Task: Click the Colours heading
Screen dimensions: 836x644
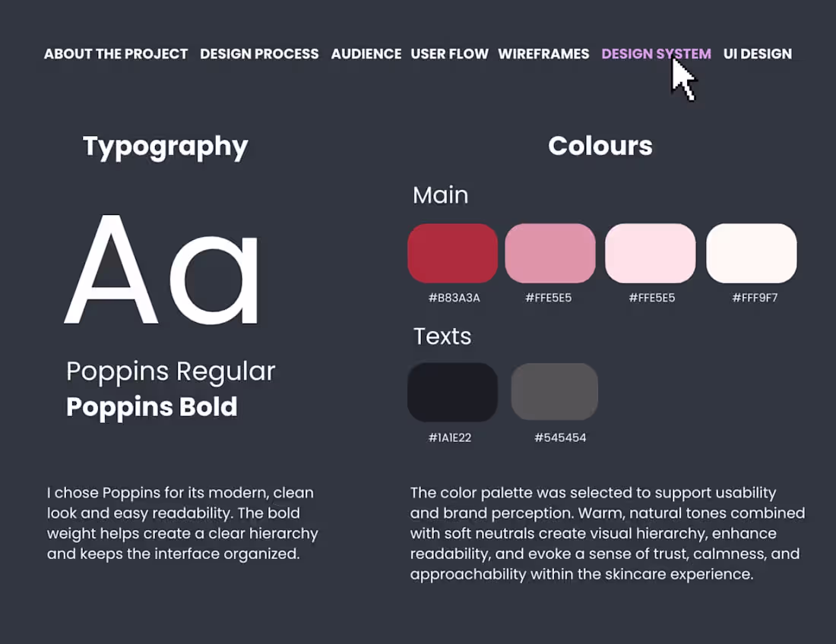Action: click(x=600, y=146)
